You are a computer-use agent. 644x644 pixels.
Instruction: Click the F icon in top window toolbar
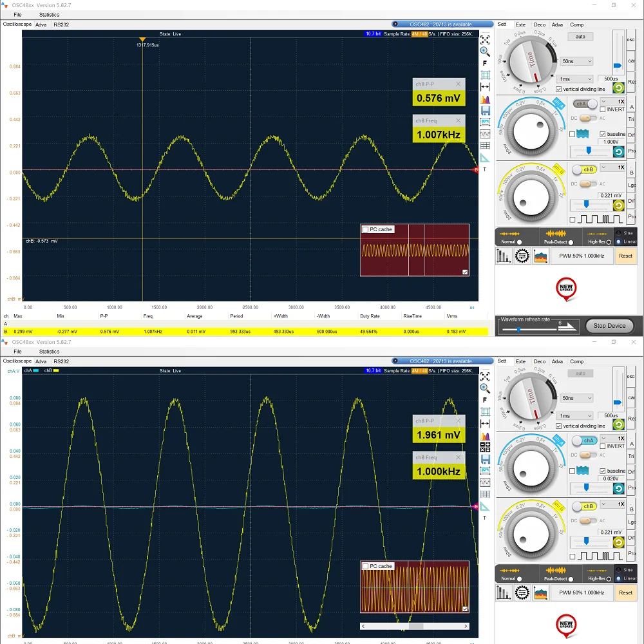coord(485,63)
